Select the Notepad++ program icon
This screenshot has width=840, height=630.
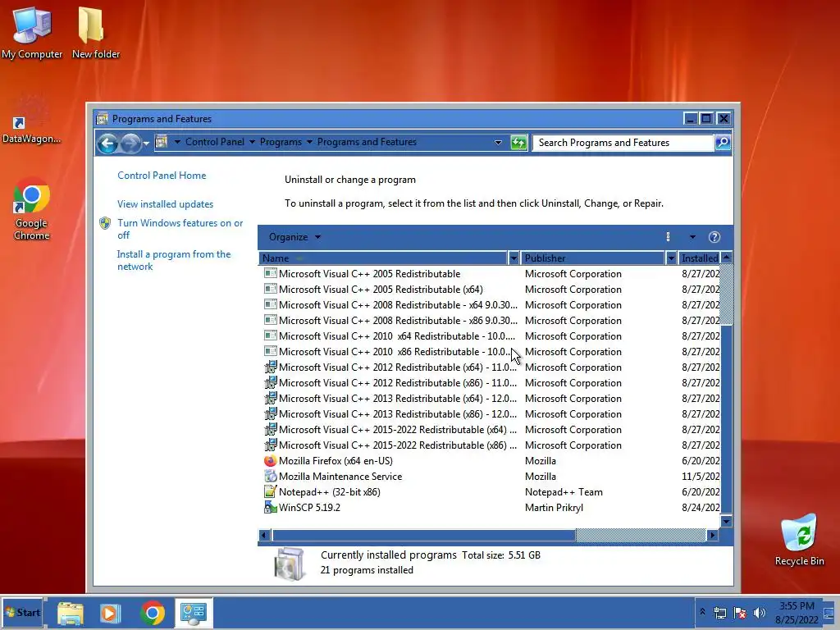(270, 492)
